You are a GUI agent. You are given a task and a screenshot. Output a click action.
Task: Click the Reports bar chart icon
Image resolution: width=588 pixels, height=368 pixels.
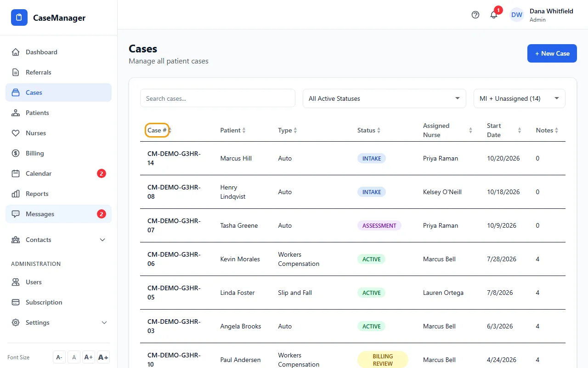16,194
